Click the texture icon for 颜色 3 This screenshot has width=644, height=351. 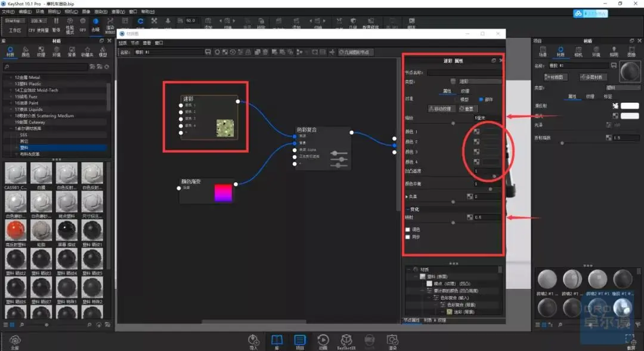pyautogui.click(x=476, y=152)
